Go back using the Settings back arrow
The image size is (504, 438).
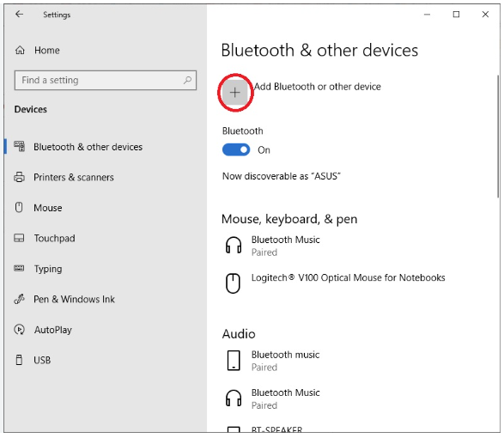19,14
